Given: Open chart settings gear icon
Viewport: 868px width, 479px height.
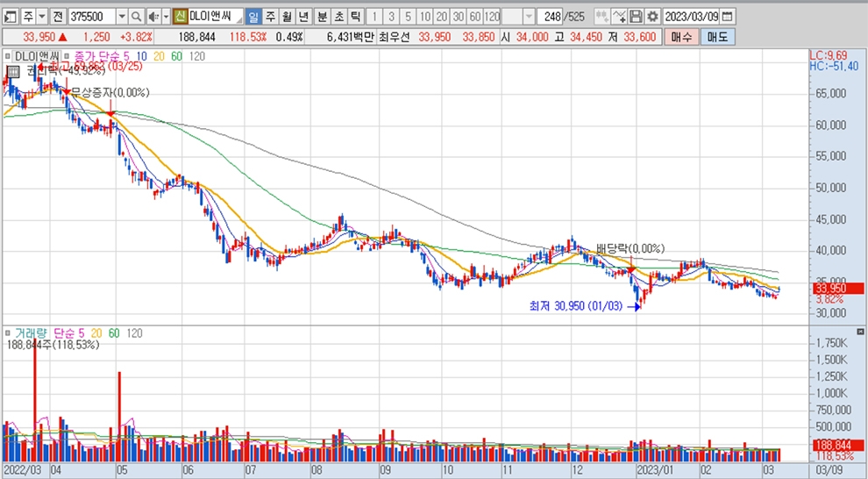Looking at the screenshot, I should (x=652, y=17).
